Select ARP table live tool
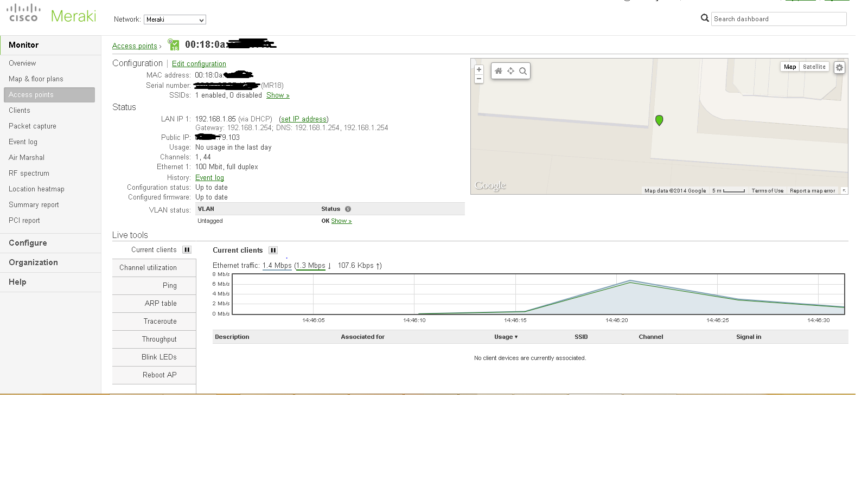This screenshot has width=868, height=488. click(x=154, y=304)
